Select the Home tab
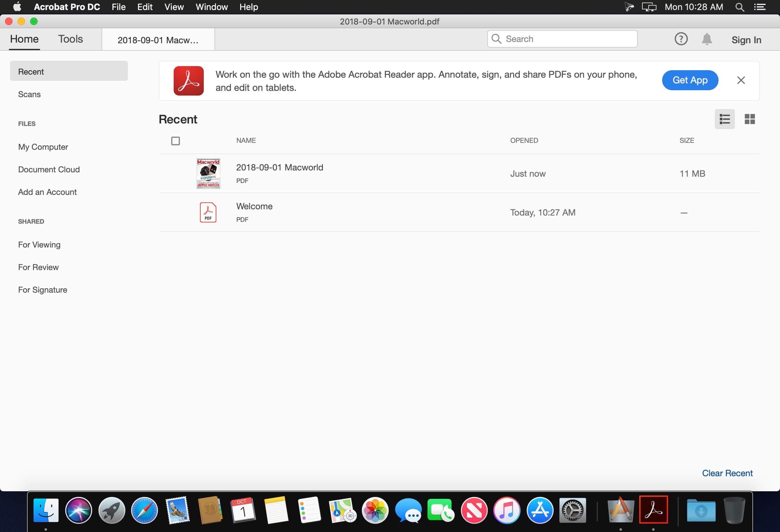780x532 pixels. 24,40
